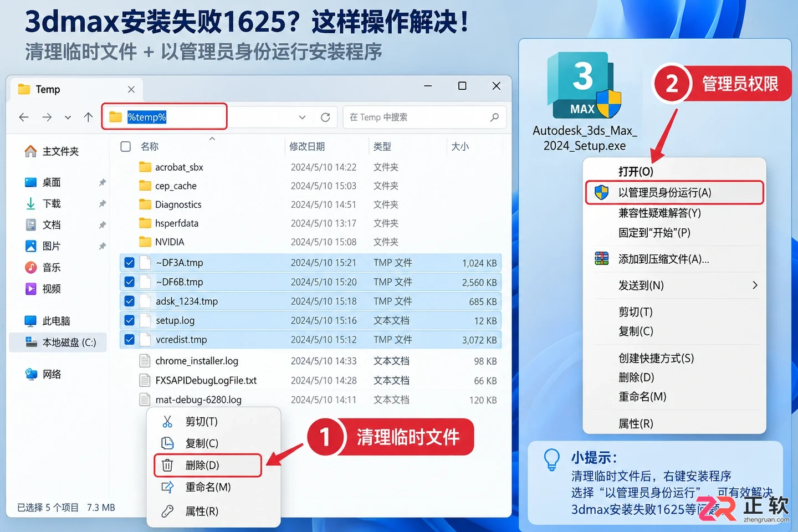Click the pin icon beside 桌面
This screenshot has height=532, width=798.
(102, 182)
